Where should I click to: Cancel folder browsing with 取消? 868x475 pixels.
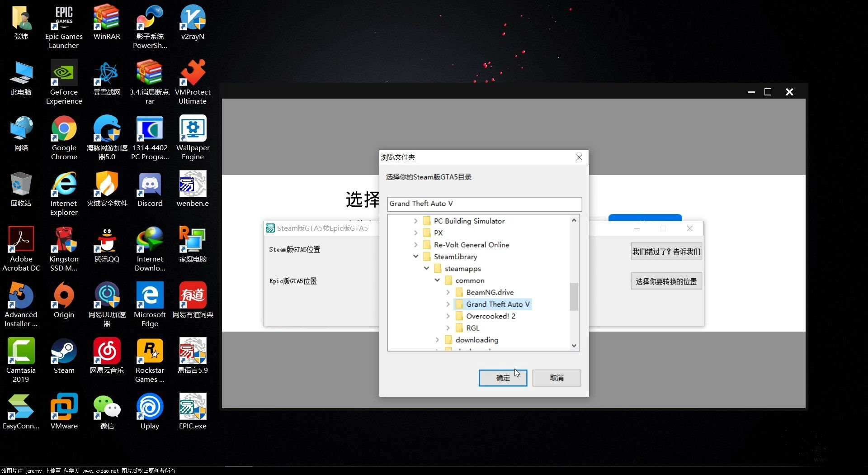[557, 378]
